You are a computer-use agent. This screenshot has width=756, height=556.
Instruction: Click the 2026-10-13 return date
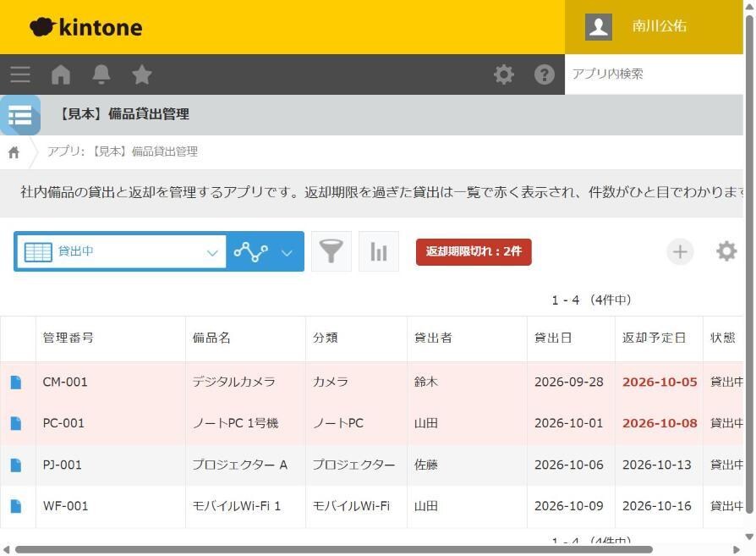(657, 465)
